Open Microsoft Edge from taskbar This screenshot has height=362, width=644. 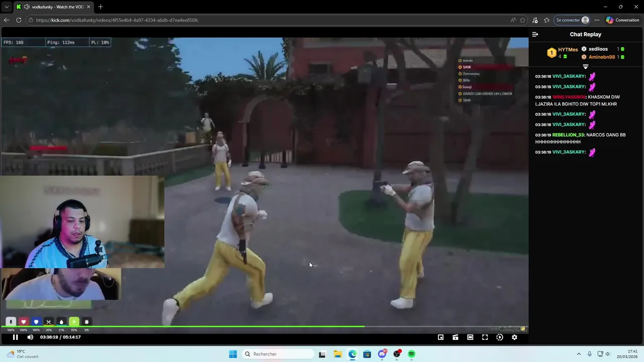pos(352,354)
